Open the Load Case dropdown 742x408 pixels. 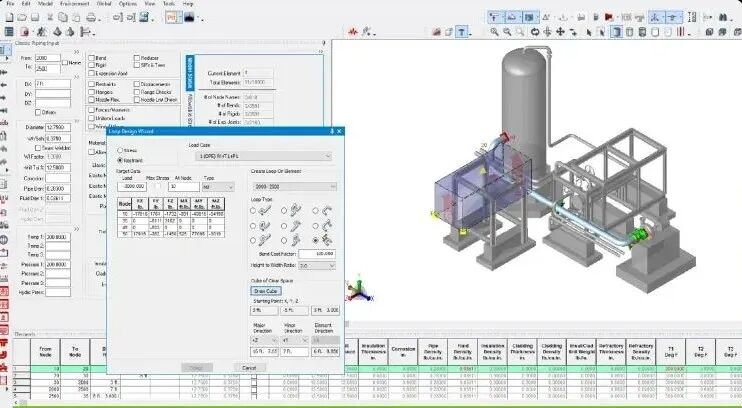coord(264,156)
